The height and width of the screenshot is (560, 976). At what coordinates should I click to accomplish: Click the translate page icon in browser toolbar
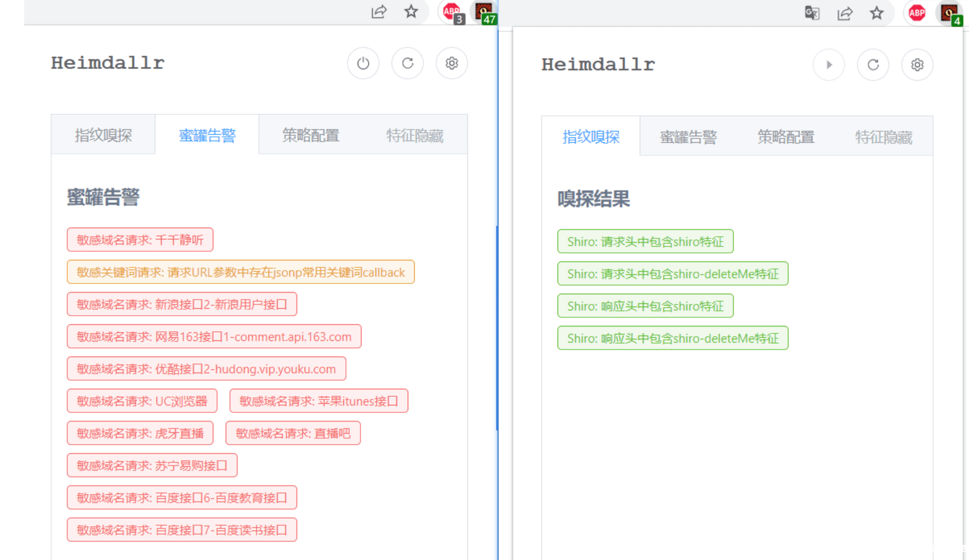click(812, 13)
